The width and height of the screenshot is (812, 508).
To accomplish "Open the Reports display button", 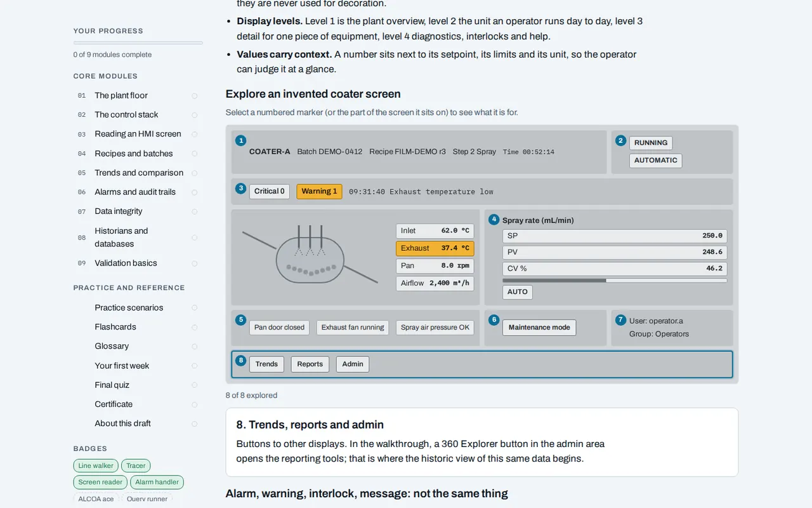I will (x=310, y=364).
